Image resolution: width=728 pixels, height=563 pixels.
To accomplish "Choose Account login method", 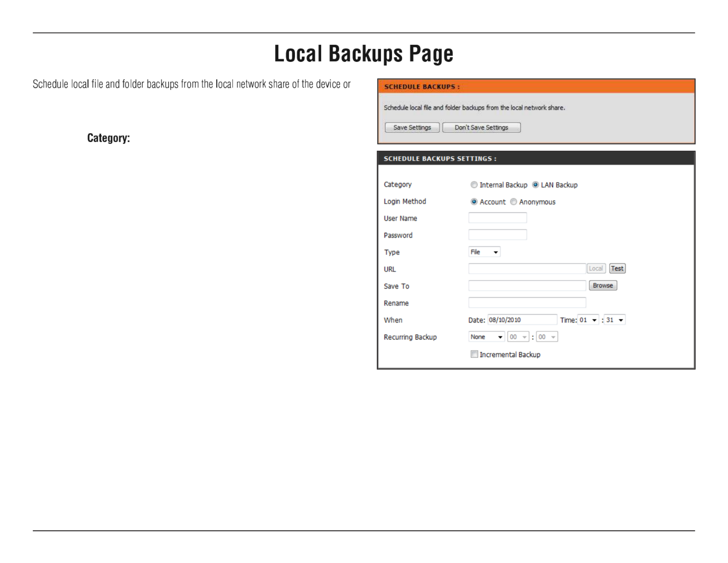I will (474, 202).
